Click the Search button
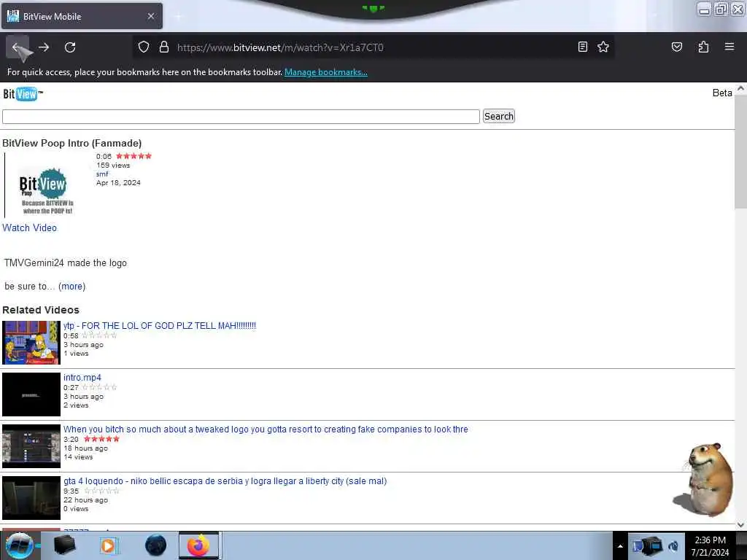The height and width of the screenshot is (560, 747). tap(498, 116)
